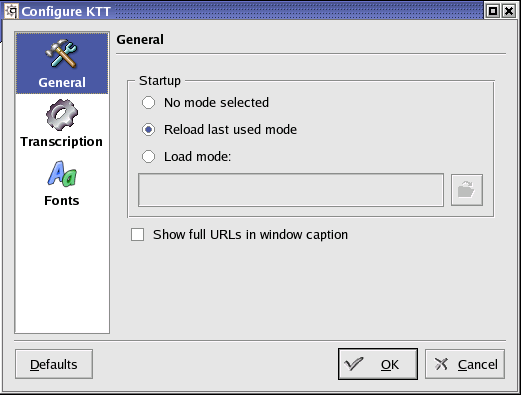The width and height of the screenshot is (521, 395).
Task: Click the Defaults button
Action: (x=54, y=364)
